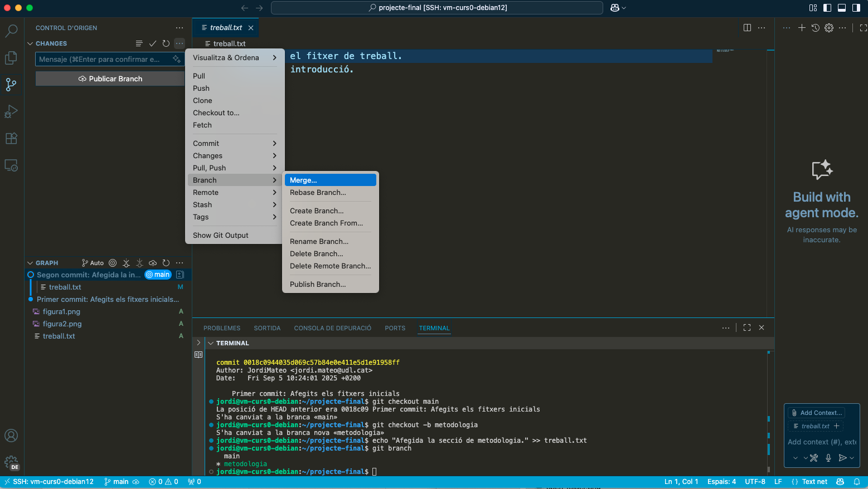
Task: Click Add Context... button in chat
Action: pyautogui.click(x=817, y=413)
